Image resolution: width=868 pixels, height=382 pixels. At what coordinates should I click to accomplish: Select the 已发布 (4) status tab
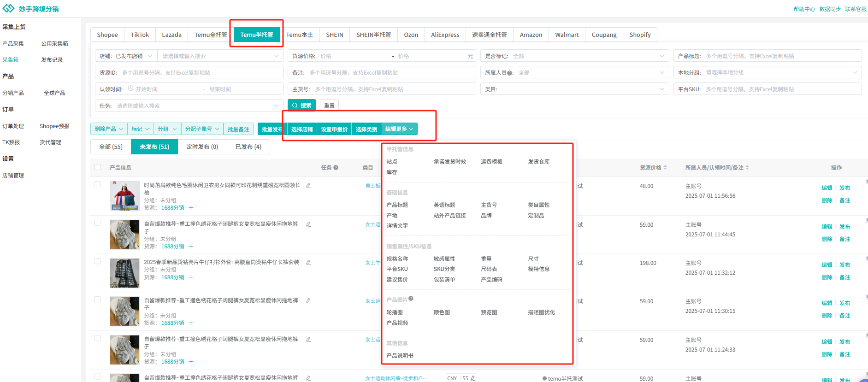(x=248, y=147)
